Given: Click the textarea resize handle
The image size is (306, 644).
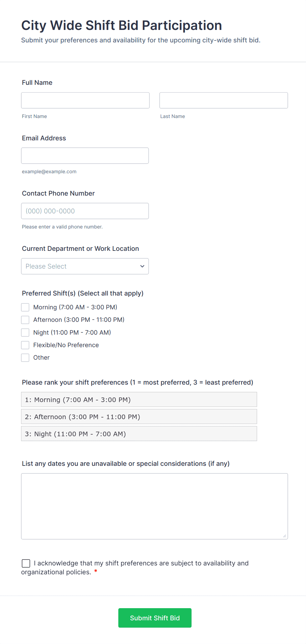Looking at the screenshot, I should click(x=285, y=536).
